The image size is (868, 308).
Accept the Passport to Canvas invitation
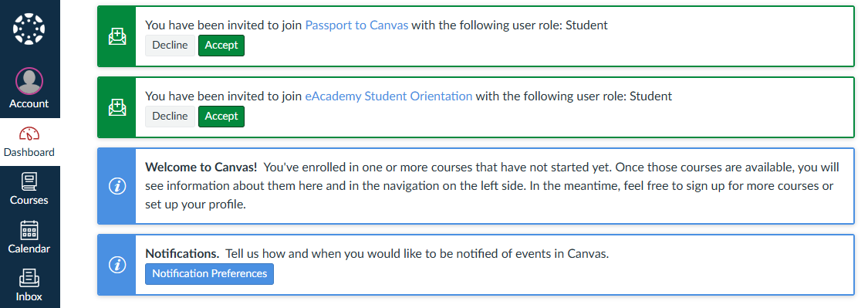pos(221,46)
